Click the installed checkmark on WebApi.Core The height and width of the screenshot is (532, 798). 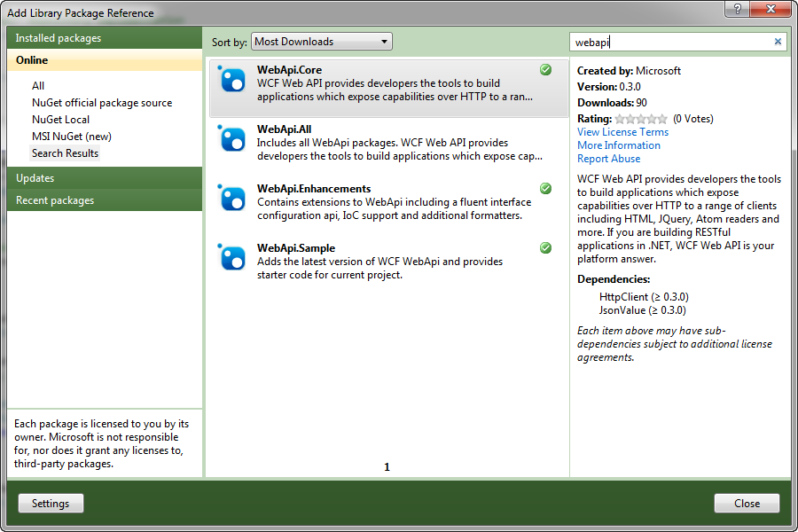(545, 70)
